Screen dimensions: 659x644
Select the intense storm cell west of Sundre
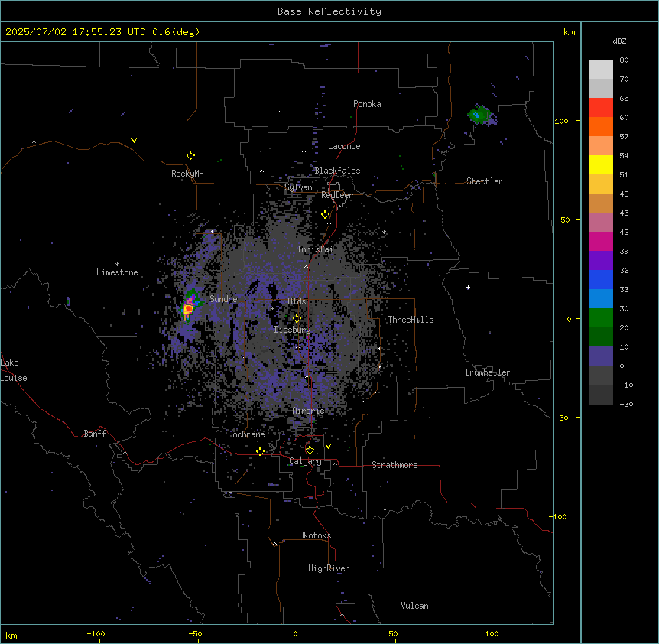pos(189,307)
